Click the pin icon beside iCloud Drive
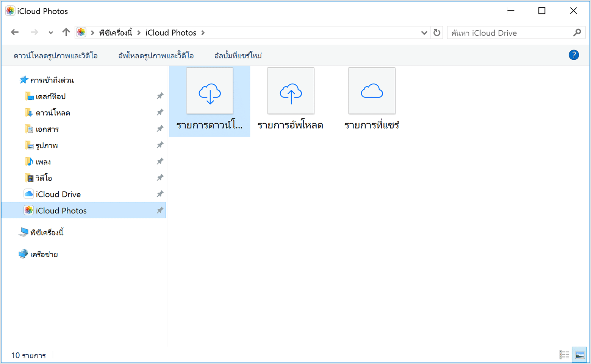591x364 pixels. 160,194
